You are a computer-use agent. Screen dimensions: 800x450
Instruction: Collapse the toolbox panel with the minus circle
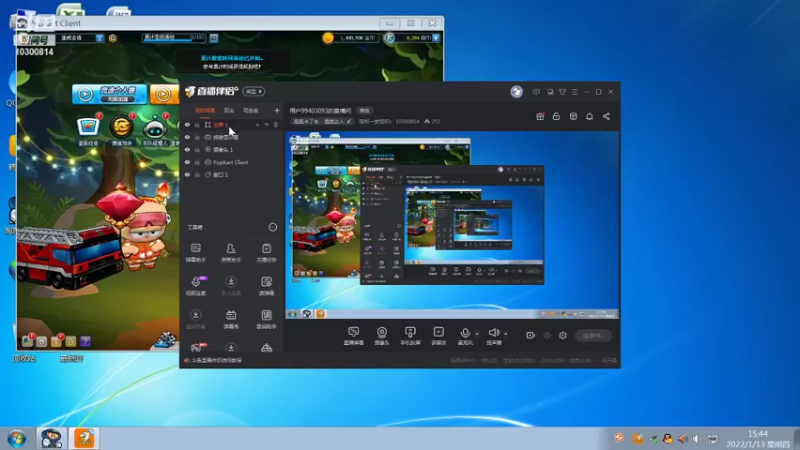(273, 227)
